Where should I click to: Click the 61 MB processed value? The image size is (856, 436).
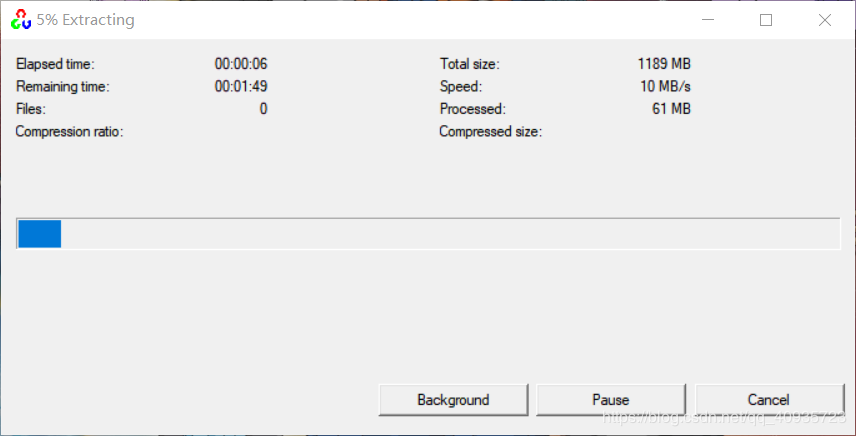[671, 109]
